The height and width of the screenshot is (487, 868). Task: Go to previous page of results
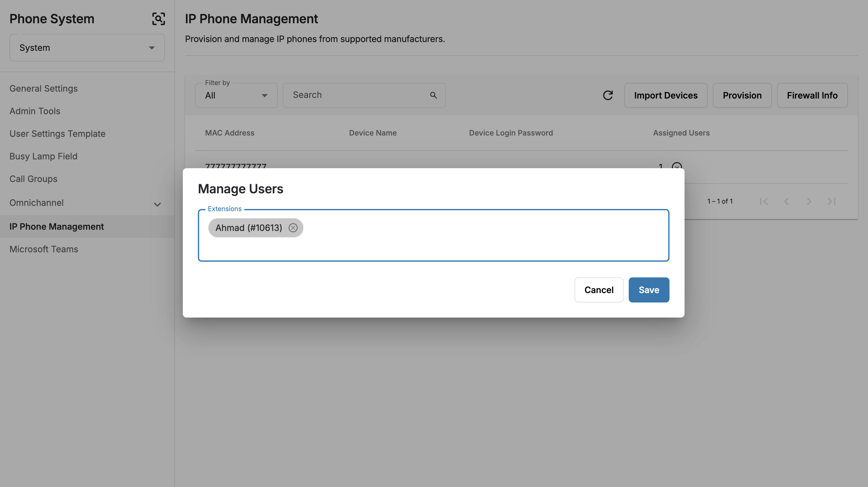click(786, 201)
